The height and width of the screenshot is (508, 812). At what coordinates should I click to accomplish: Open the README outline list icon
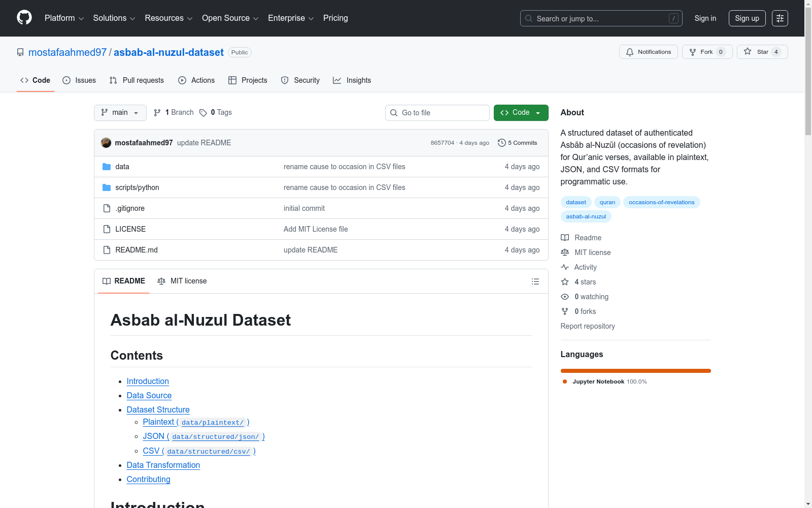[x=535, y=281]
